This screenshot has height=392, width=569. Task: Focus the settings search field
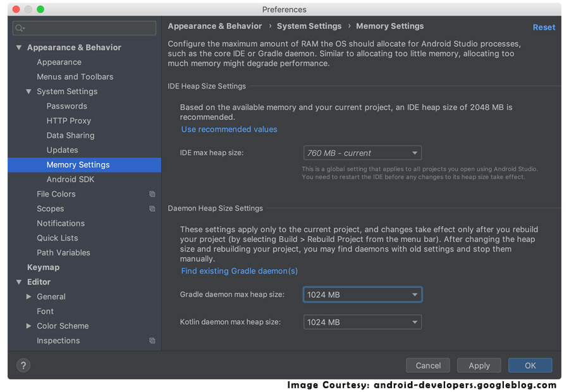(x=84, y=28)
